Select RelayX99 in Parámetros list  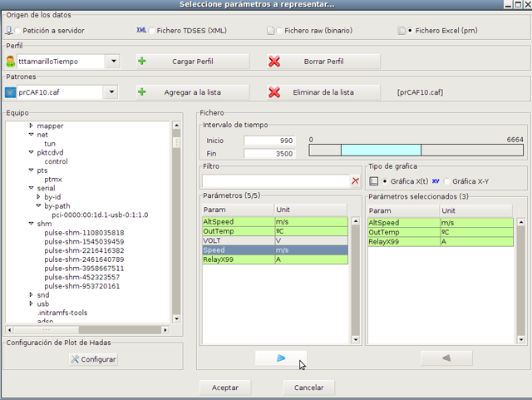(275, 259)
